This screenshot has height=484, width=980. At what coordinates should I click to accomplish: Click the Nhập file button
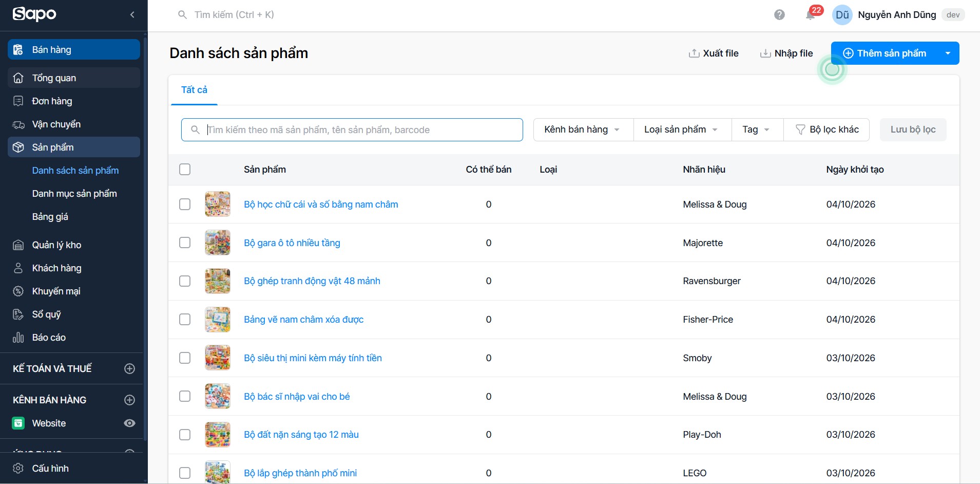[786, 53]
